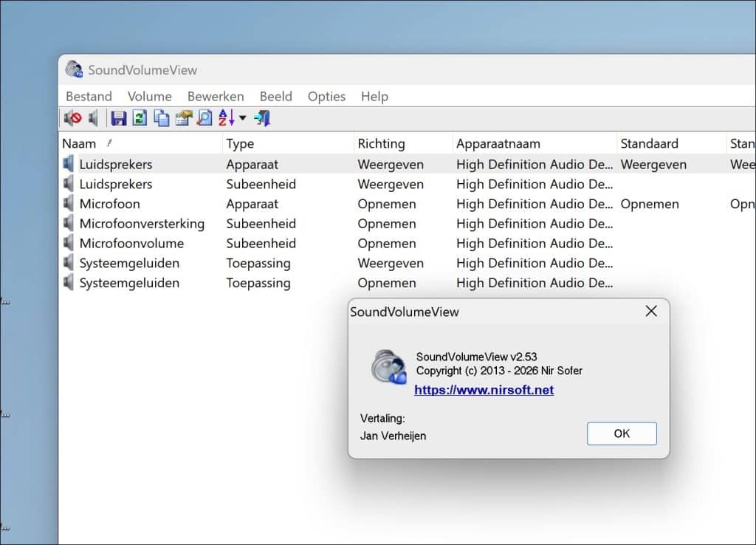Sort by the Richting column header
756x545 pixels.
coord(404,143)
